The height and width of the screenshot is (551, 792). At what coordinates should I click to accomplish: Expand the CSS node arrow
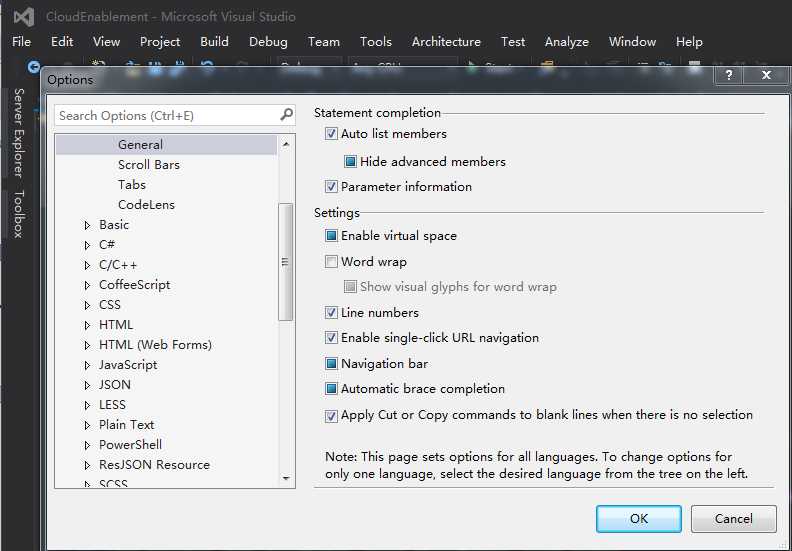click(x=87, y=305)
